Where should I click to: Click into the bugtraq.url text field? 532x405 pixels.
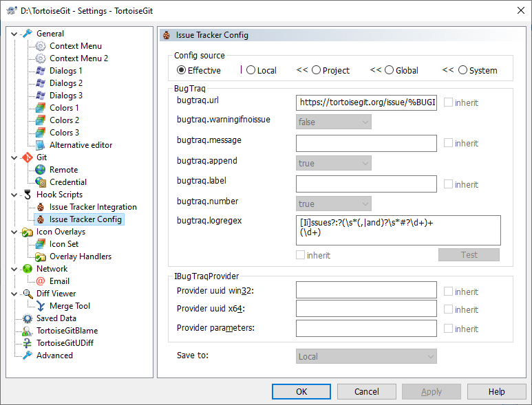click(366, 102)
